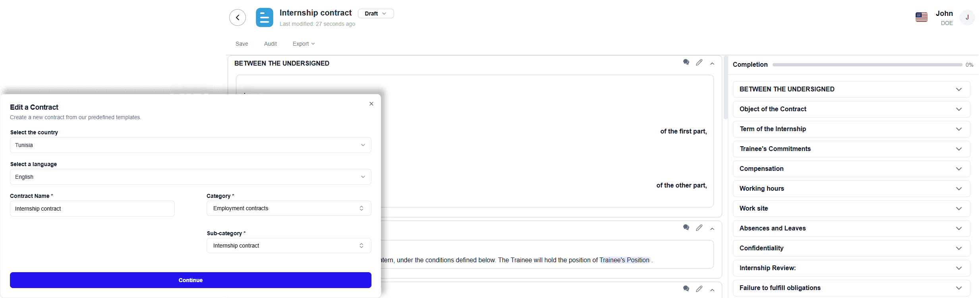Edit the BETWEEN THE UNDERSIGNED section with pencil

point(699,62)
